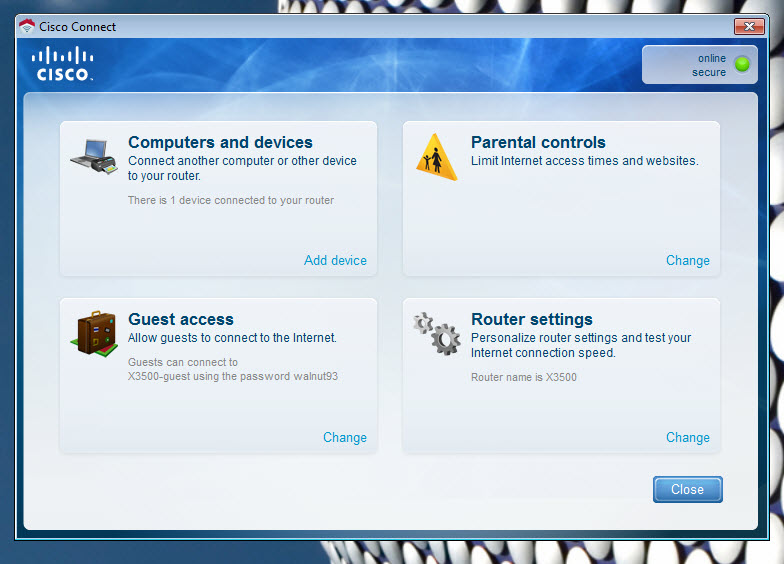Click 'Connect another computer or other device' text
784x564 pixels.
click(242, 168)
